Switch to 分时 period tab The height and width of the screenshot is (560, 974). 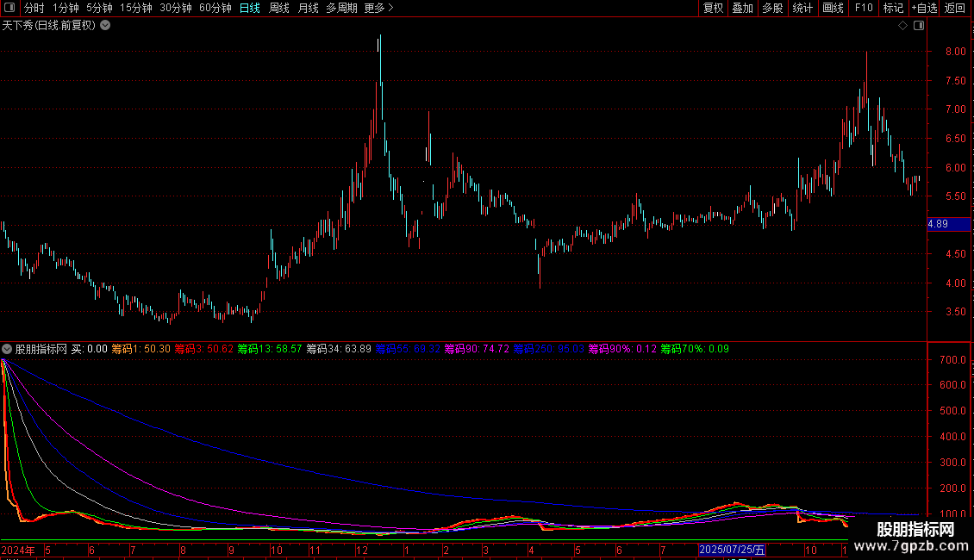(x=34, y=8)
